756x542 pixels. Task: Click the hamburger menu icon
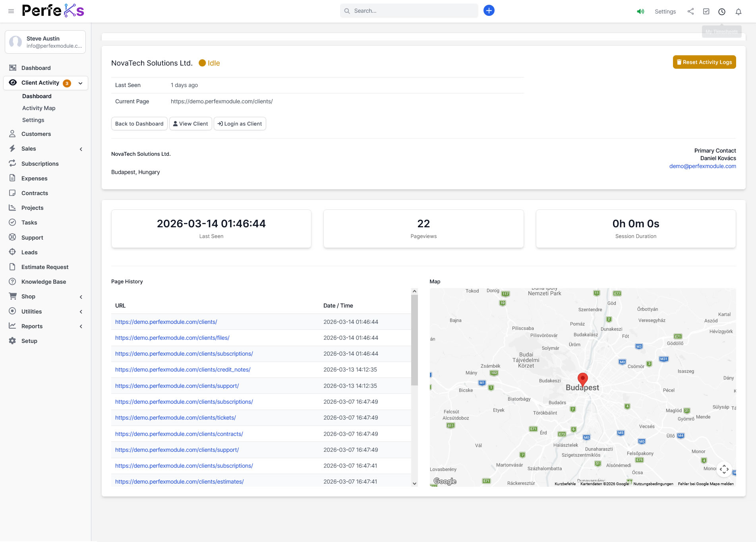tap(11, 11)
